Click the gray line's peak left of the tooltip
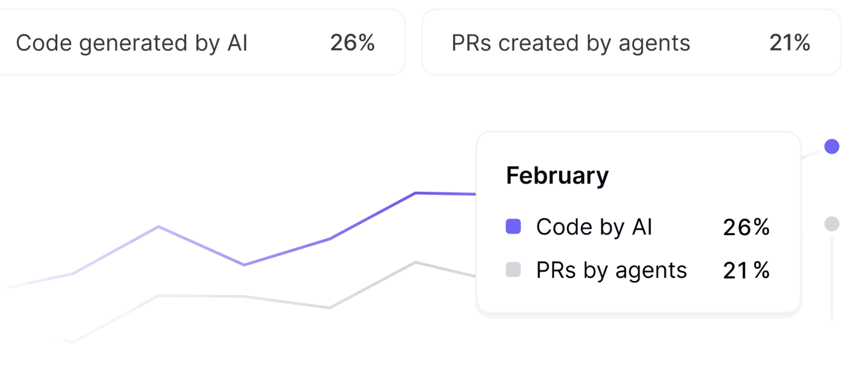The image size is (868, 372). (416, 262)
